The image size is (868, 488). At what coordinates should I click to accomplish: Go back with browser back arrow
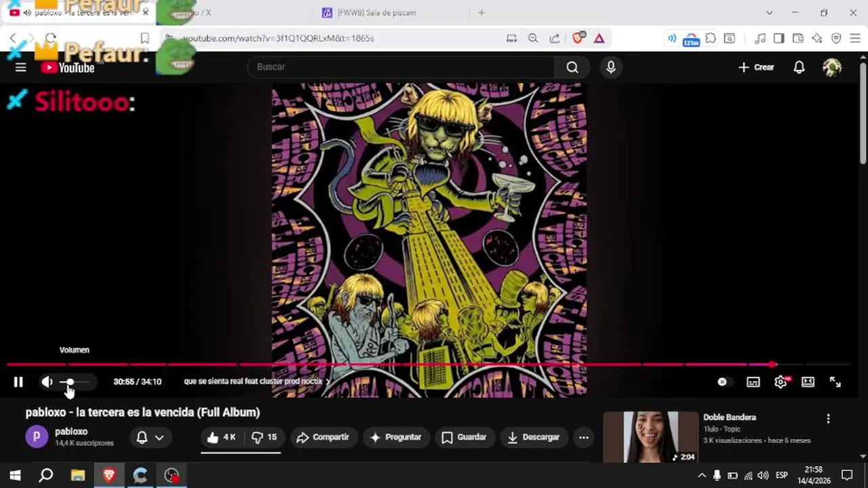point(13,38)
